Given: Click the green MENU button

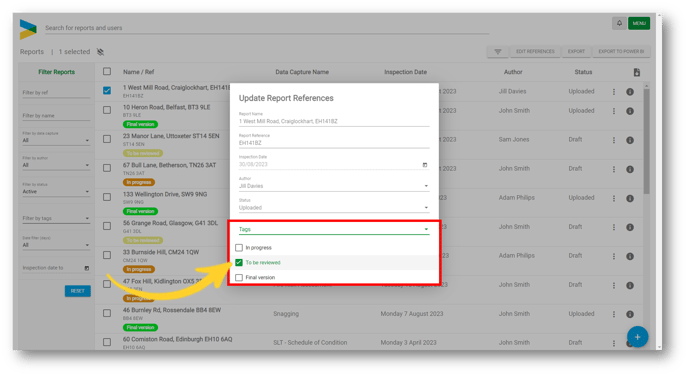Looking at the screenshot, I should 639,23.
